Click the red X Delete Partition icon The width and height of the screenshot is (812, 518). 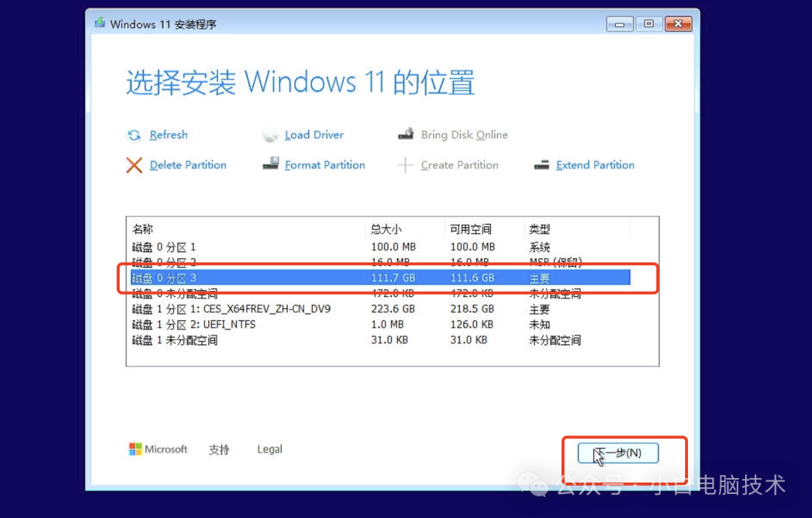(134, 165)
